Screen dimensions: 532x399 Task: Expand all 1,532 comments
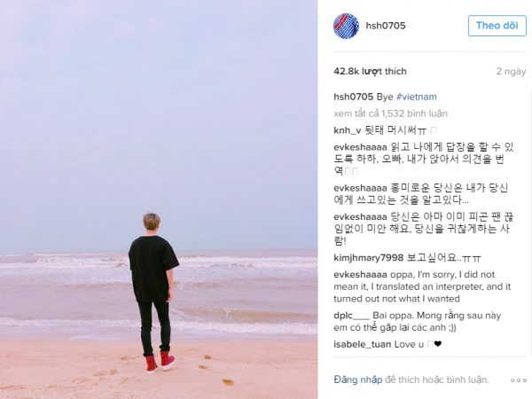click(390, 113)
